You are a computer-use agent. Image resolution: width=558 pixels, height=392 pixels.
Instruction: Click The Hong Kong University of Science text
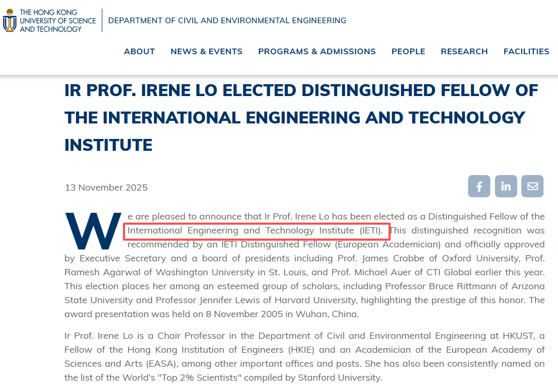point(57,21)
